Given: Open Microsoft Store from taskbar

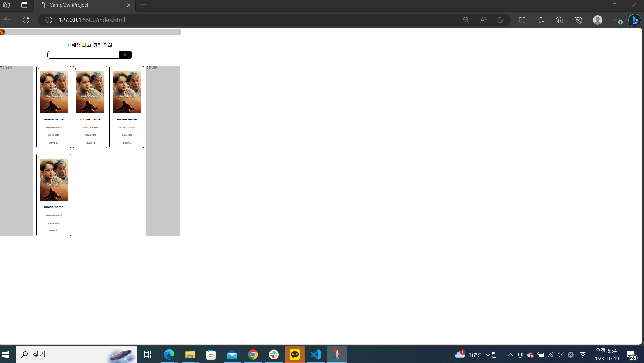Looking at the screenshot, I should point(211,355).
